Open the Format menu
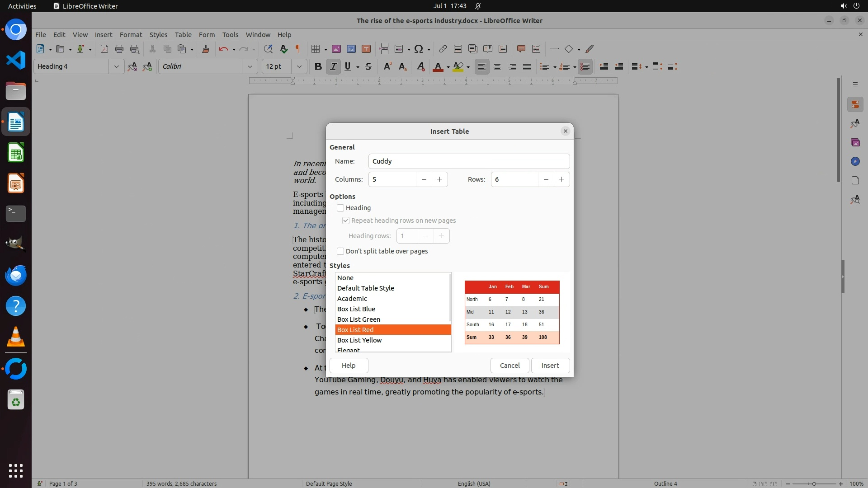 [131, 34]
